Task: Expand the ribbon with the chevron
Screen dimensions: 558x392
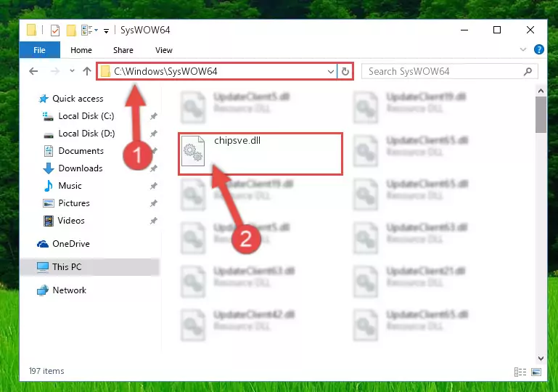Action: [523, 49]
